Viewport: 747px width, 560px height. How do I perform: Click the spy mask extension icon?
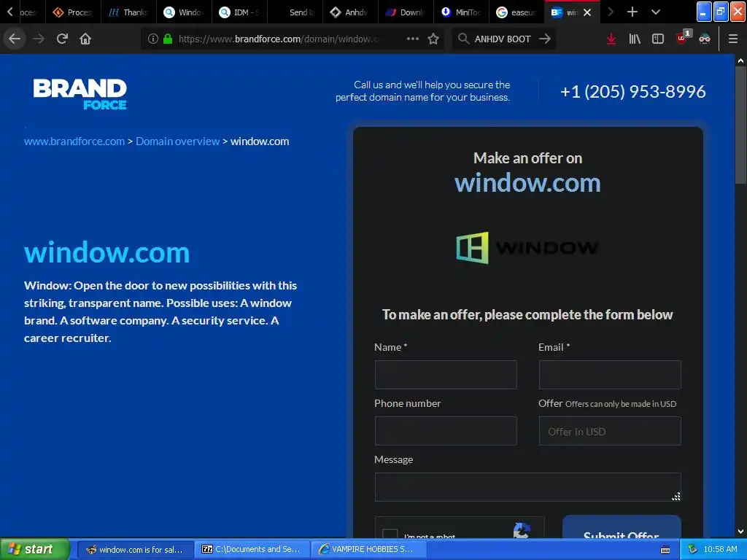705,39
